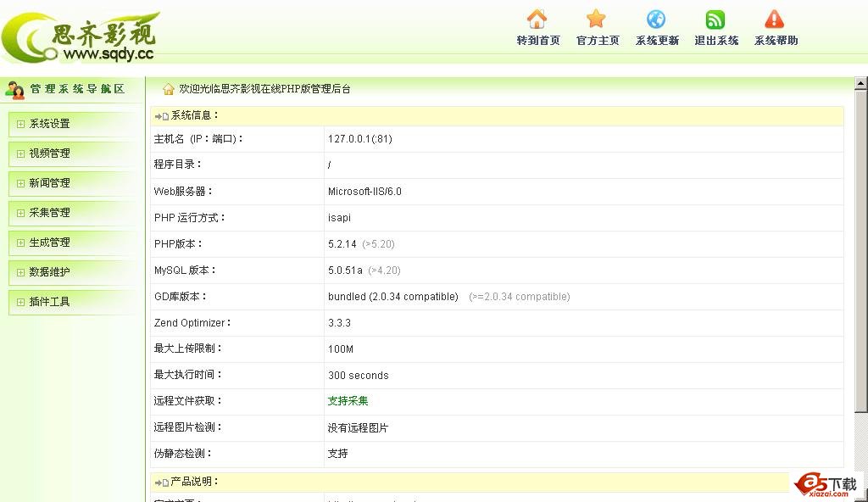Image resolution: width=868 pixels, height=502 pixels.
Task: Click the 系统信息 section header arrow icon
Action: click(x=161, y=116)
